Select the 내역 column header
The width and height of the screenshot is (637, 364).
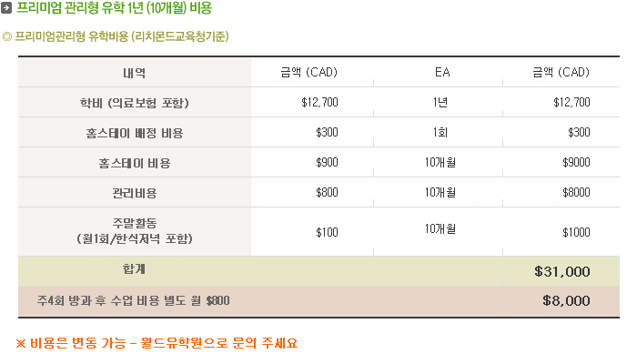[135, 73]
